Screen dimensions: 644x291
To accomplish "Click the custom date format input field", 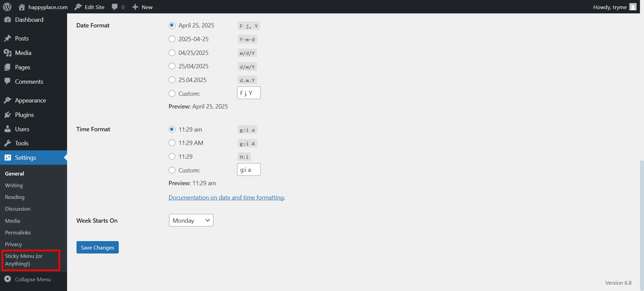I will [x=249, y=93].
